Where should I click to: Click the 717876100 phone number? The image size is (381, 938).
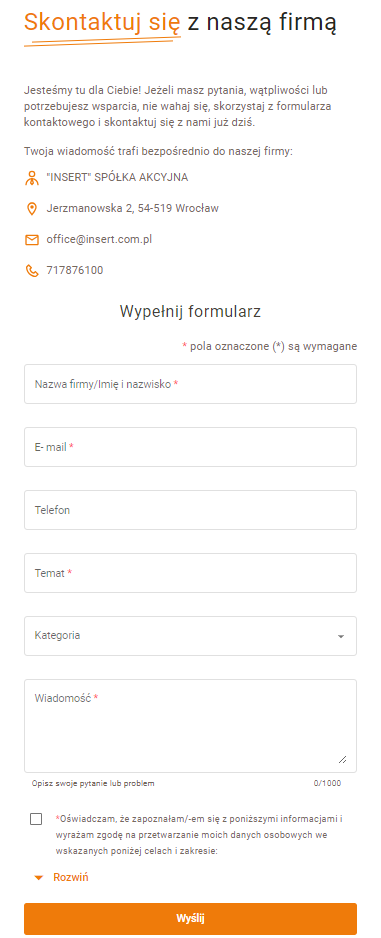click(x=75, y=270)
